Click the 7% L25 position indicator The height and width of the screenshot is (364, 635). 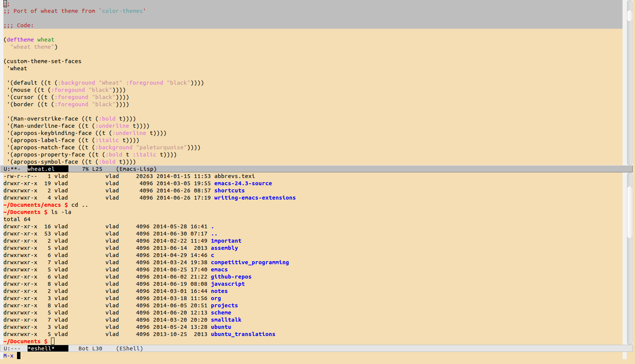(92, 169)
